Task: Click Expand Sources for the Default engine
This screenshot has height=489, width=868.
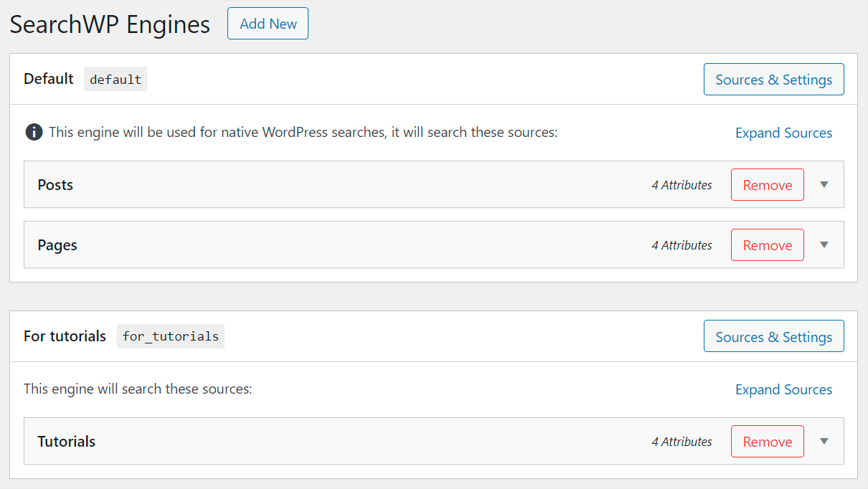Action: (783, 133)
